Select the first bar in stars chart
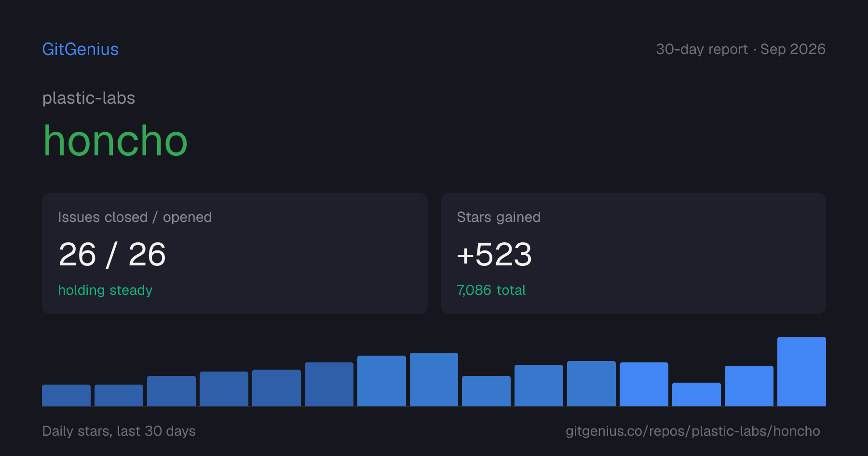This screenshot has height=456, width=868. pyautogui.click(x=66, y=395)
